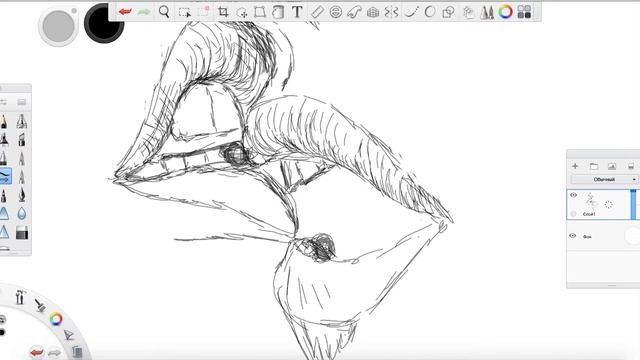640x360 pixels.
Task: Toggle the Ellipse guide tool
Action: [x=336, y=12]
